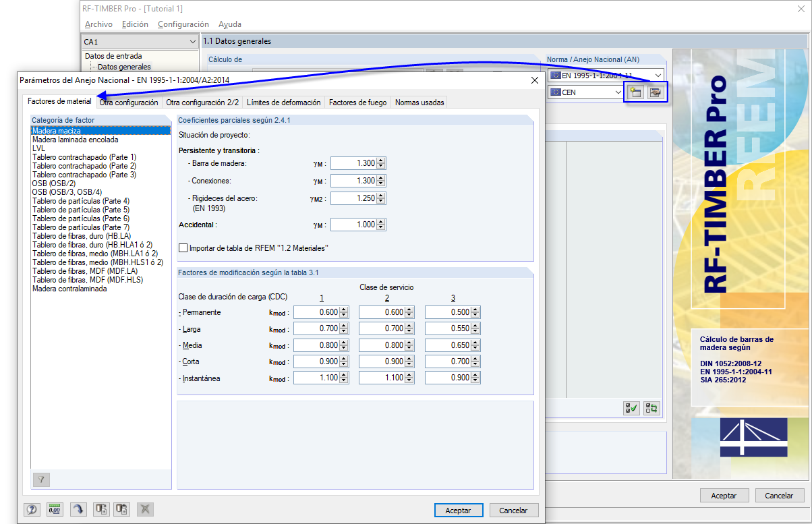This screenshot has width=812, height=524.
Task: Create new national annex with starred window icon
Action: [x=635, y=92]
